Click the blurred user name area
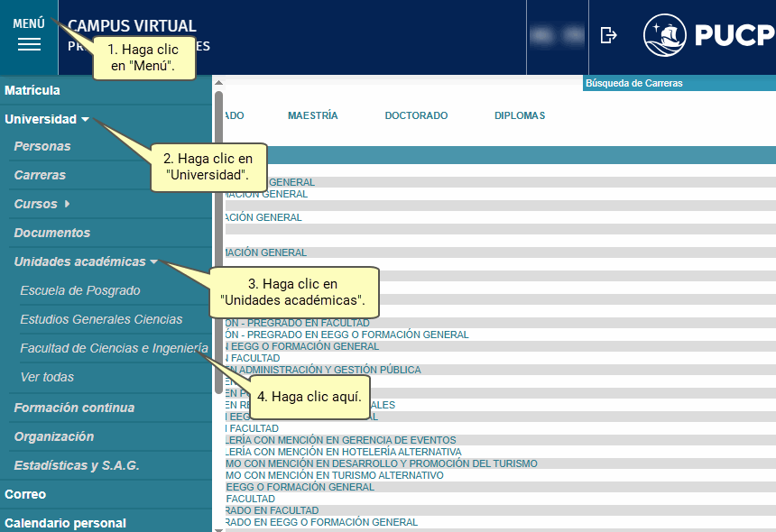 pyautogui.click(x=558, y=35)
